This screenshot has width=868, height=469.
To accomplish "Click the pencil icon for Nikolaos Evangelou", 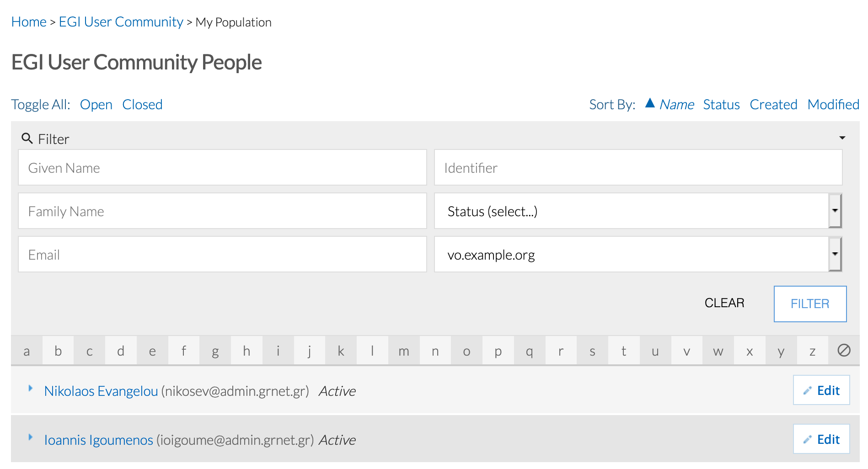I will 807,391.
